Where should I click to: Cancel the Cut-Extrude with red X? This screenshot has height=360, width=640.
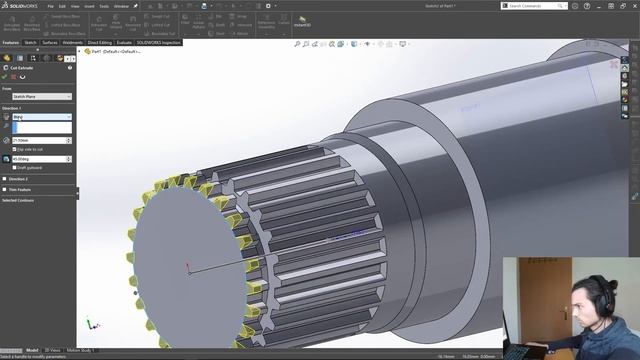pyautogui.click(x=13, y=77)
